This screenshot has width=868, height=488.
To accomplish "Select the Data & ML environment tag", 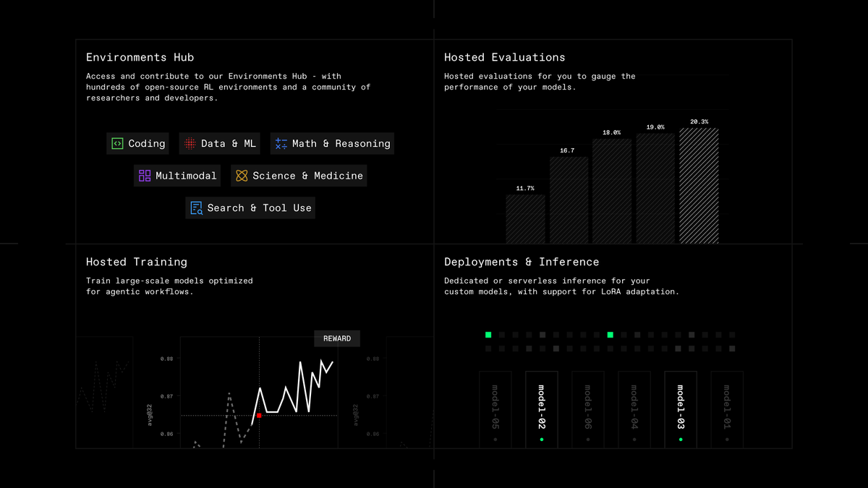I will tap(220, 144).
